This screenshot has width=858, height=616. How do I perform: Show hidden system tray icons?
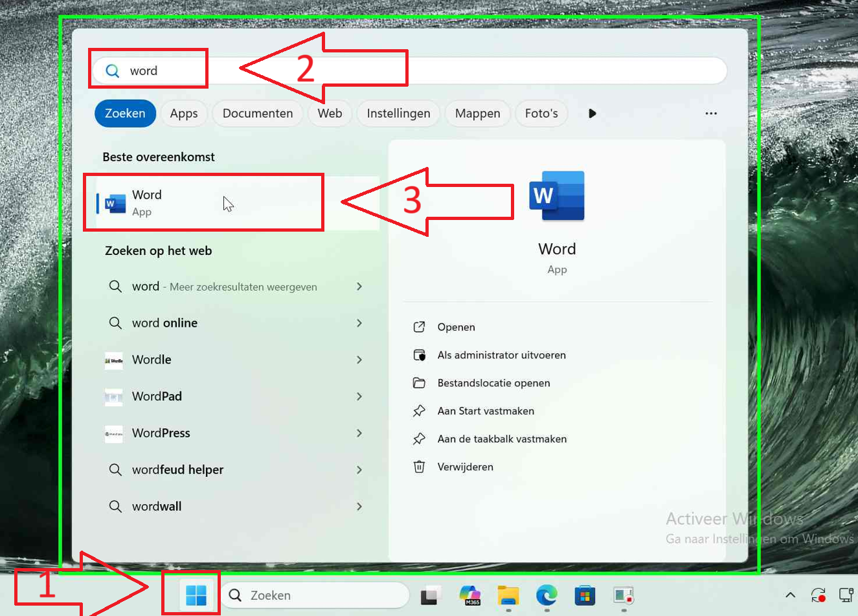tap(790, 595)
